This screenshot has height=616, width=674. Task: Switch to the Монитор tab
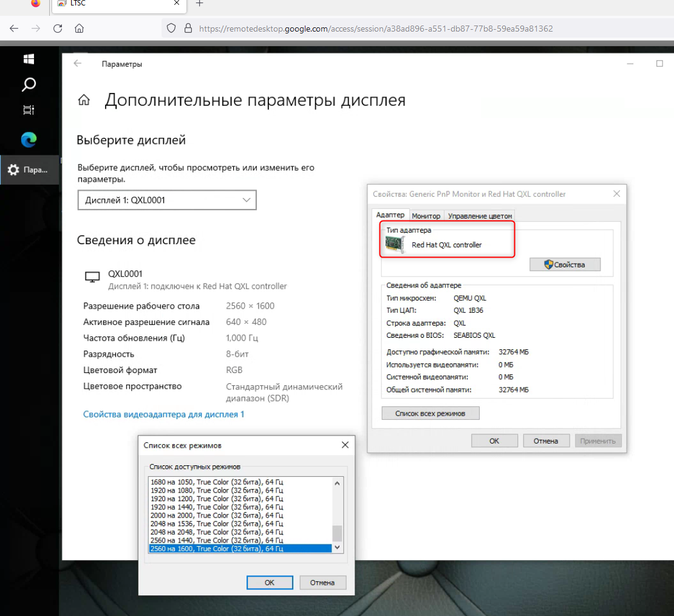426,216
